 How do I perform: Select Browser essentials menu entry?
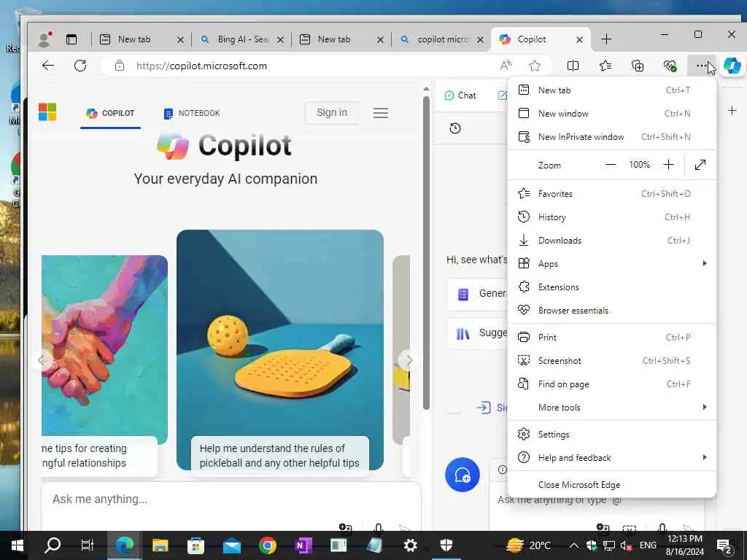pos(612,310)
